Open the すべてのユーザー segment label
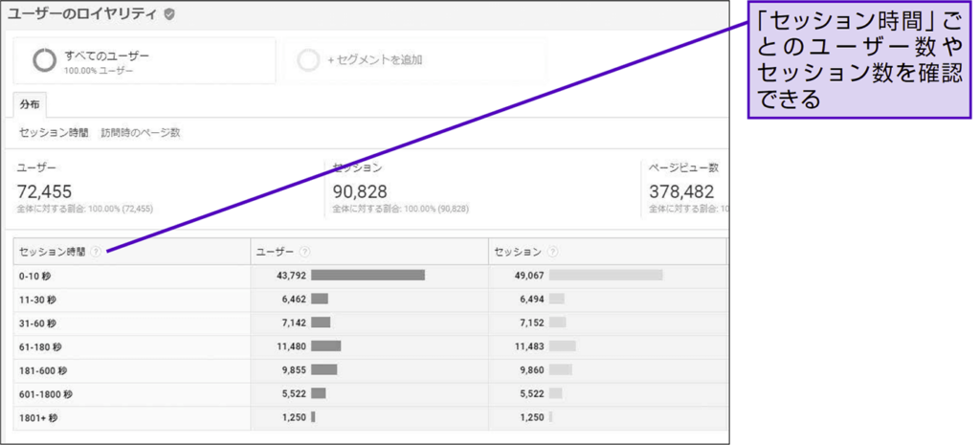The height and width of the screenshot is (445, 980). pyautogui.click(x=106, y=56)
